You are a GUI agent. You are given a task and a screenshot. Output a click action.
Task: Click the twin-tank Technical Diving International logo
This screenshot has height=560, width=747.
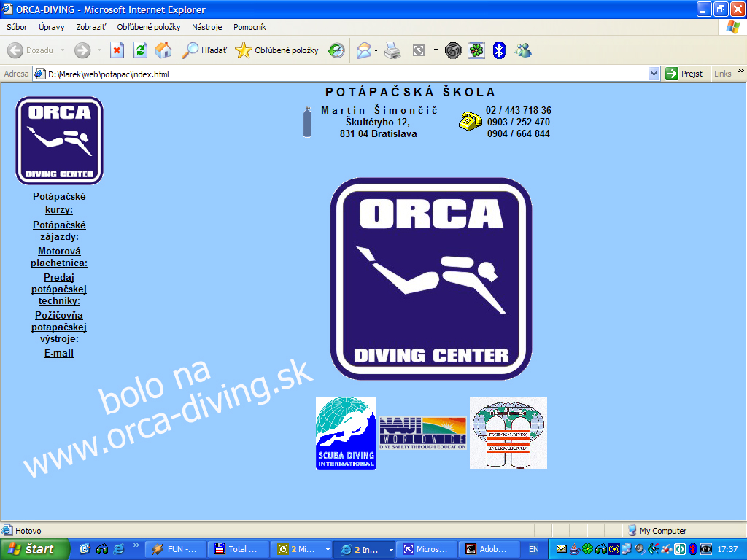pos(508,433)
